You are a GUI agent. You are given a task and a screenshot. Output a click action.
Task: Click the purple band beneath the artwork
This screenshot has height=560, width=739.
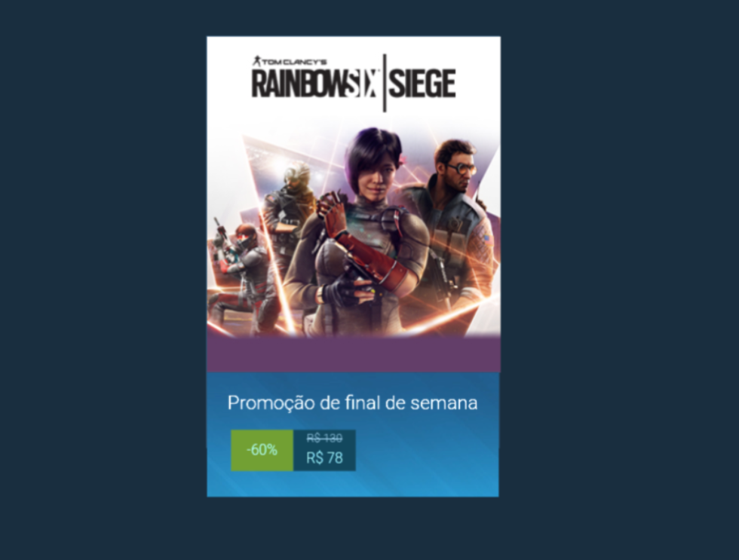354,355
